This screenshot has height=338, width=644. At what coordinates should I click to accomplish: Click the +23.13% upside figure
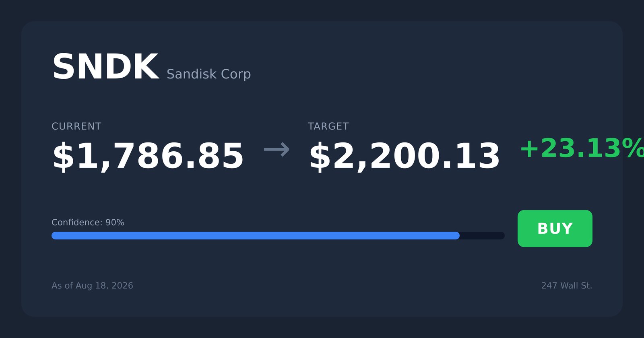[582, 148]
